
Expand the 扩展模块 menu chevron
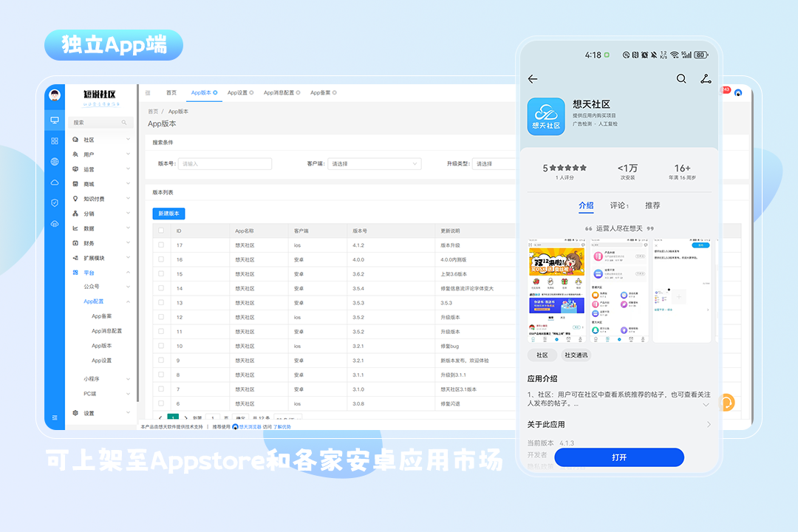tap(129, 258)
